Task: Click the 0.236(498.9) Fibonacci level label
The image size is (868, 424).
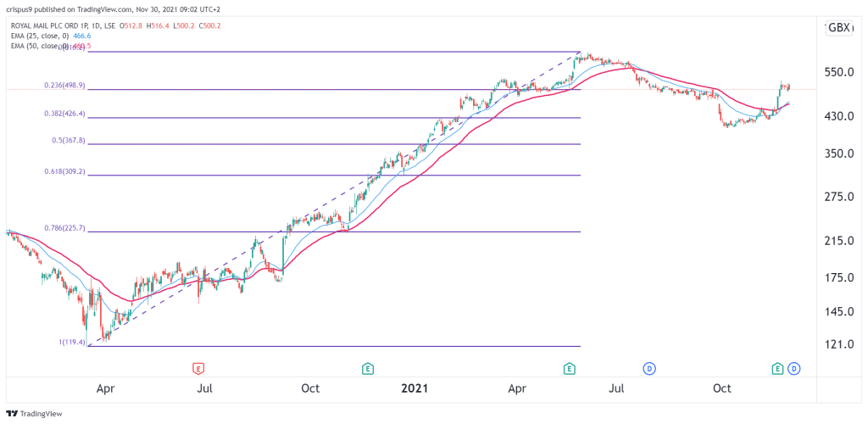Action: [x=64, y=86]
